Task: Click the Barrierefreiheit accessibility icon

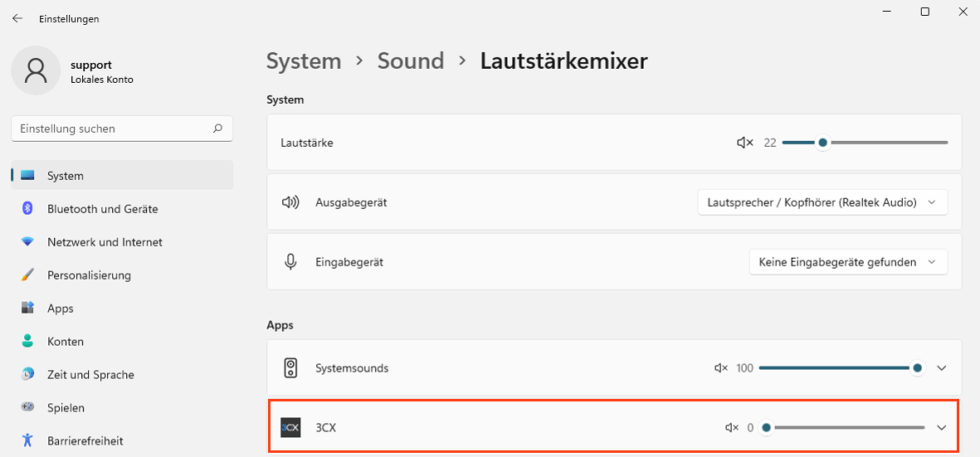Action: tap(28, 440)
